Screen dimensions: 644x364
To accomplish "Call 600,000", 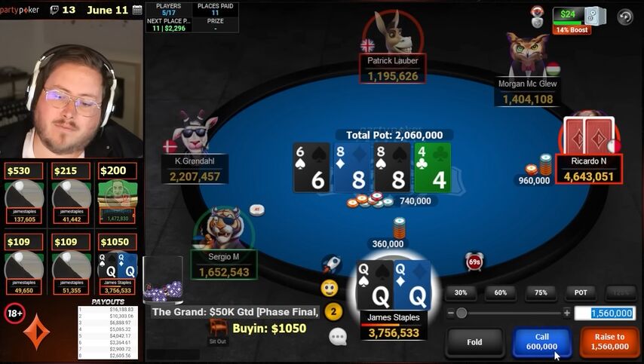I will pos(541,342).
